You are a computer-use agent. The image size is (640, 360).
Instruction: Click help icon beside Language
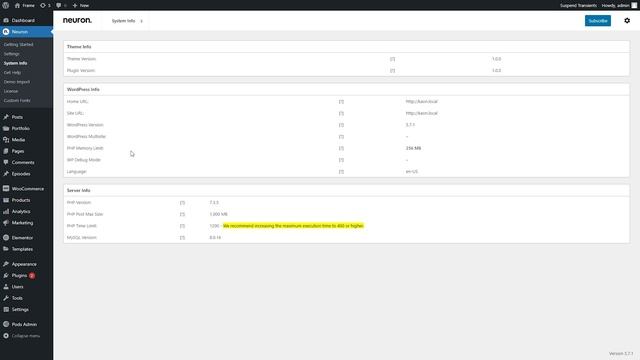[x=341, y=172]
